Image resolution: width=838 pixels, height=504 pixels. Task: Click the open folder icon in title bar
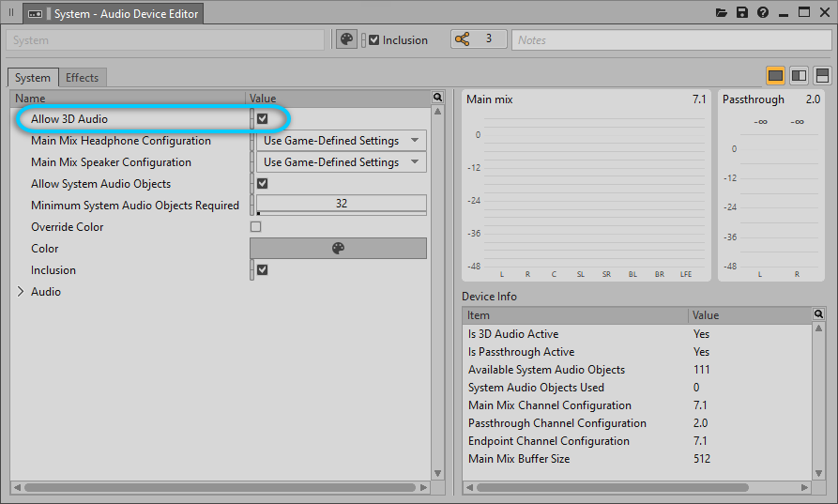[x=722, y=13]
